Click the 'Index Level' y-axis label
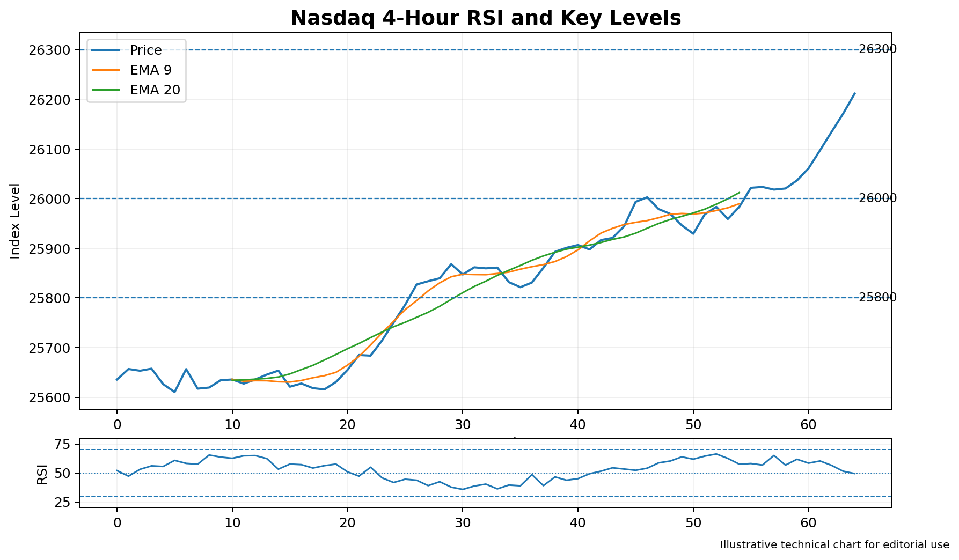Image resolution: width=959 pixels, height=560 pixels. coord(16,221)
